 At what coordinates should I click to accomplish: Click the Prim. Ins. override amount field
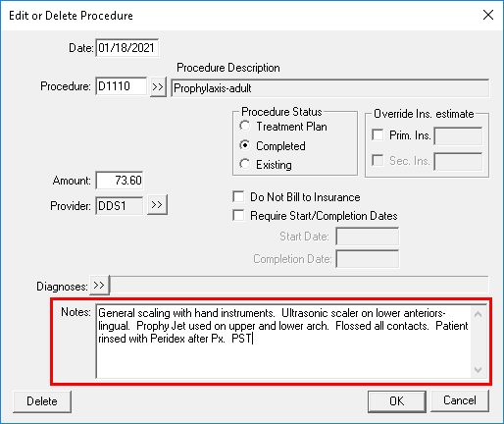click(x=458, y=135)
